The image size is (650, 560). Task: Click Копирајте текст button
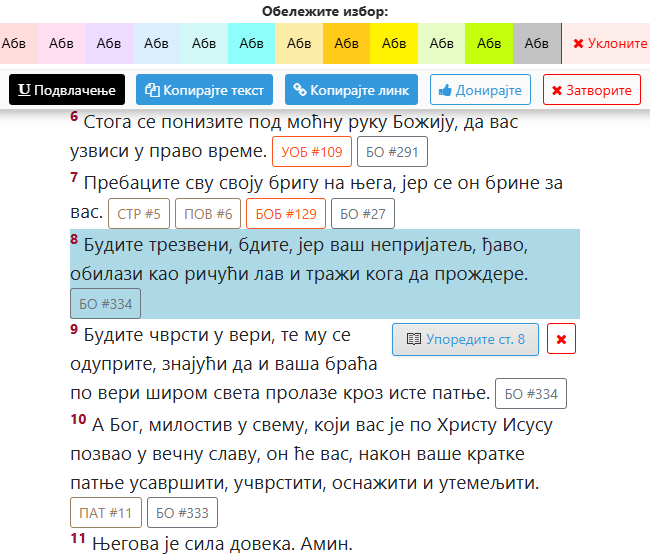204,90
